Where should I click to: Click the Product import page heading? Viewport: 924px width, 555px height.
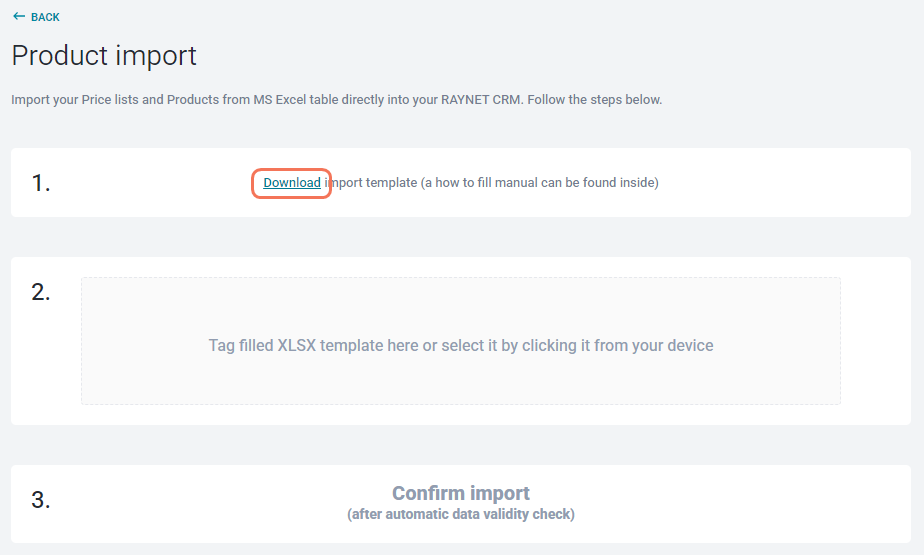pyautogui.click(x=104, y=55)
